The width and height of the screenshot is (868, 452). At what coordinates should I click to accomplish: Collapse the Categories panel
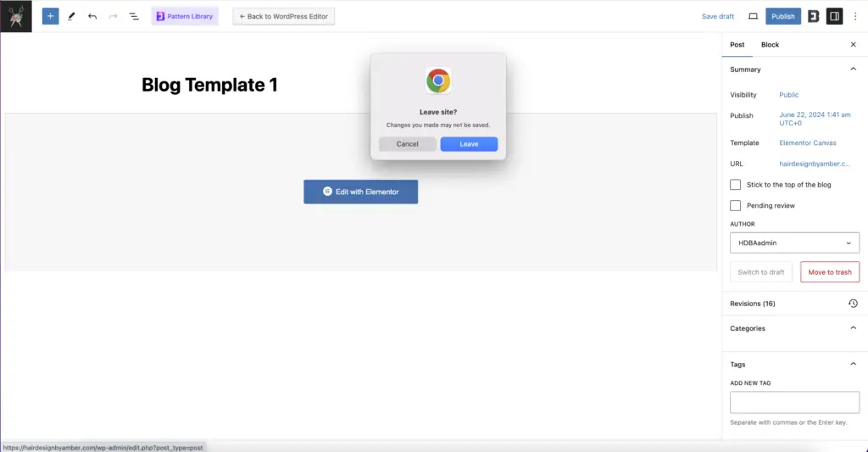click(x=853, y=328)
